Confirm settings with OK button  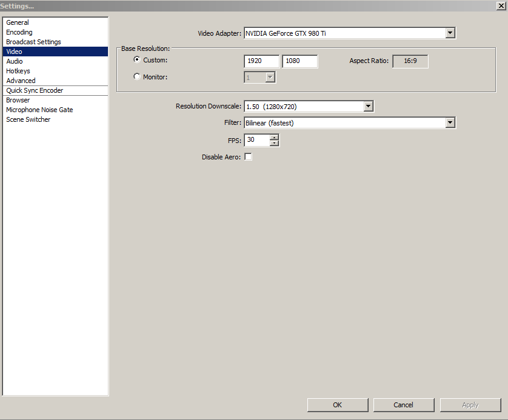click(338, 405)
